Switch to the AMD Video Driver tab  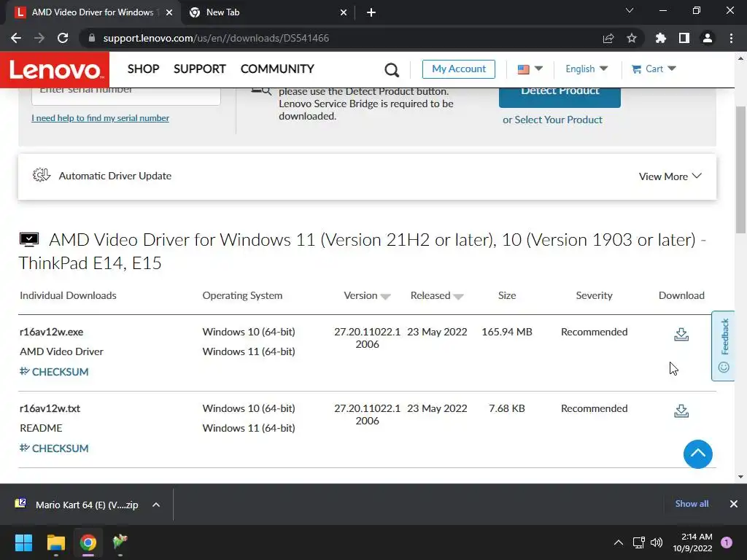pos(93,12)
